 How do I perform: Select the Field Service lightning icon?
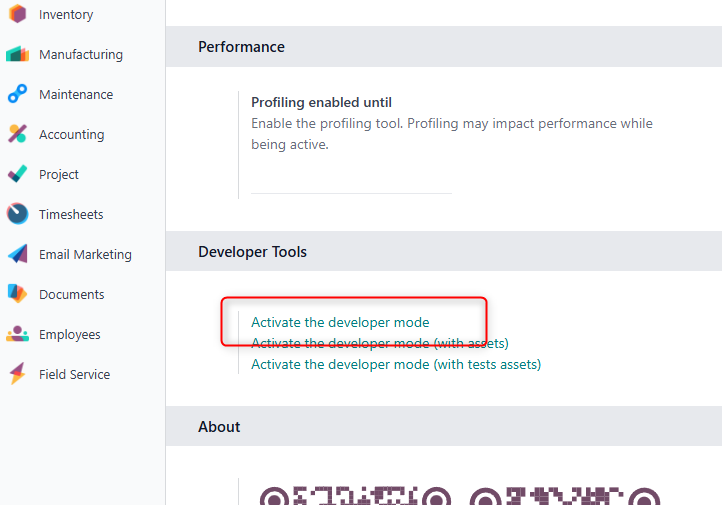coord(17,374)
